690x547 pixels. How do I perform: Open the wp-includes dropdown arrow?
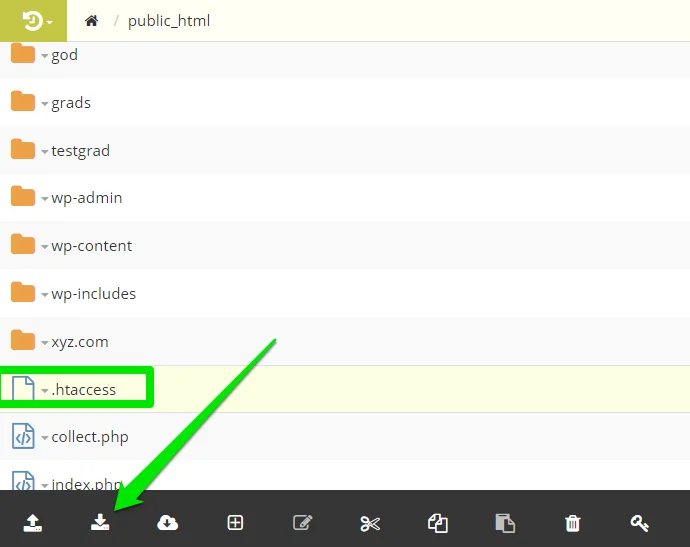pyautogui.click(x=44, y=295)
